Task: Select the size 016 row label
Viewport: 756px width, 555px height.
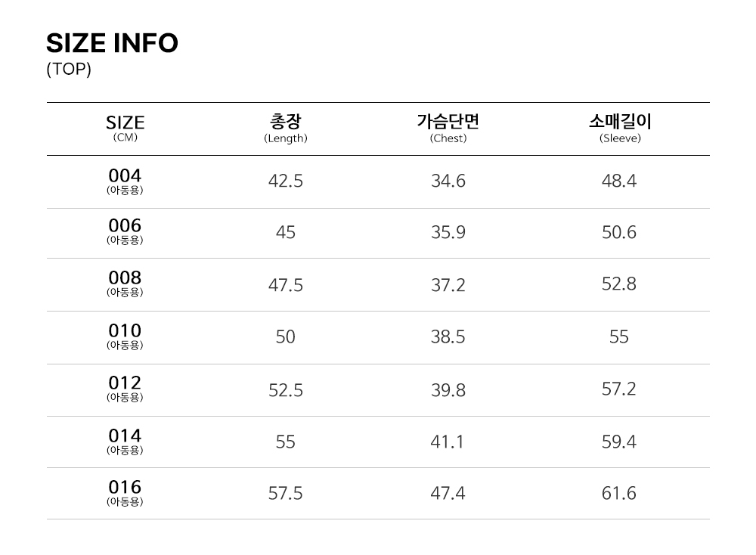Action: pyautogui.click(x=125, y=493)
